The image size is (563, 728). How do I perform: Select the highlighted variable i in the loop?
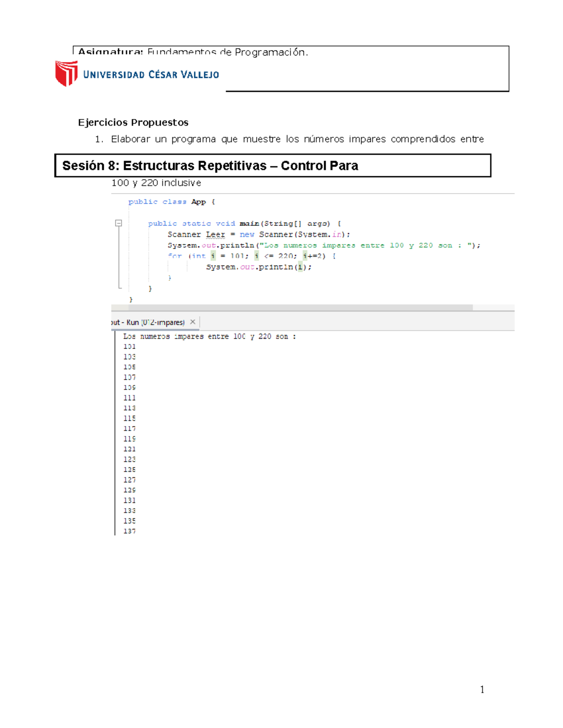(x=214, y=256)
